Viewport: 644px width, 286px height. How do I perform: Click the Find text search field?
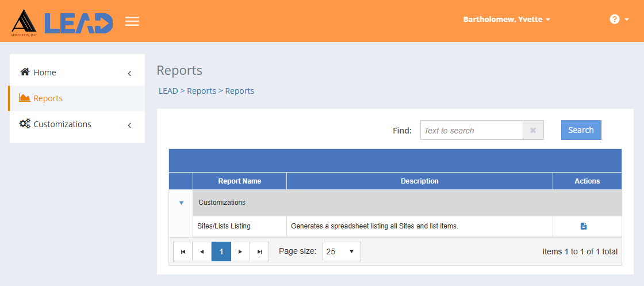(471, 131)
